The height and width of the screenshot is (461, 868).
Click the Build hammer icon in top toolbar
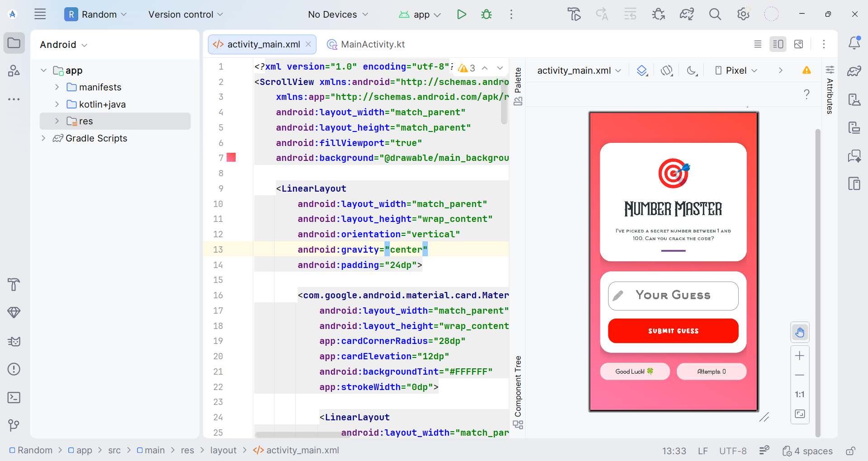pyautogui.click(x=574, y=14)
